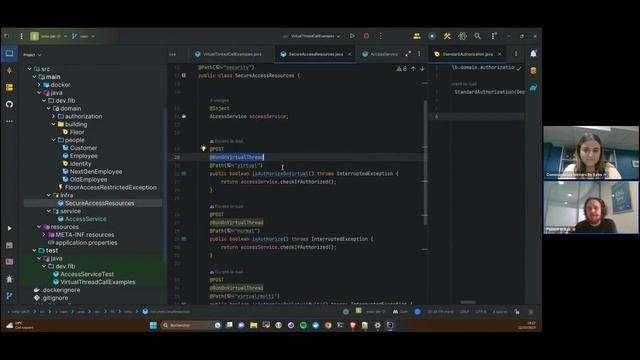Screen dimensions: 640x360
Task: Open the Database tool window icon
Action: tap(533, 71)
